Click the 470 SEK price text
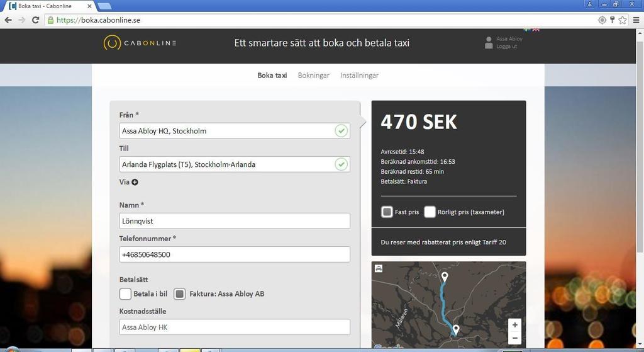644x352 pixels. [418, 122]
